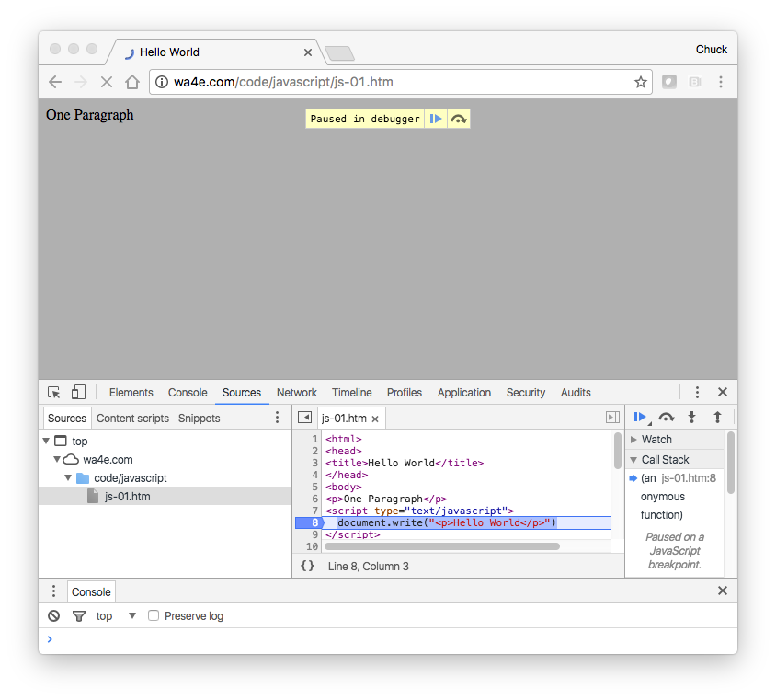
Task: Pretty print the source code
Action: (x=307, y=566)
